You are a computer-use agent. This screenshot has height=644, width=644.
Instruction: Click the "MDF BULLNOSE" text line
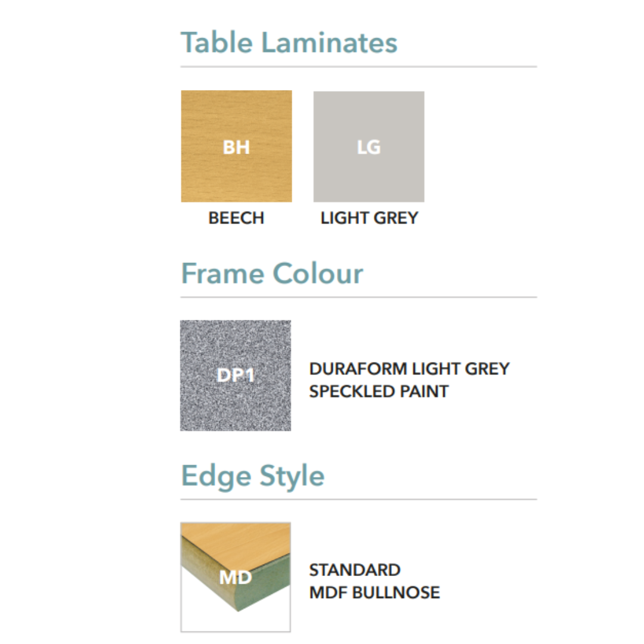[374, 593]
